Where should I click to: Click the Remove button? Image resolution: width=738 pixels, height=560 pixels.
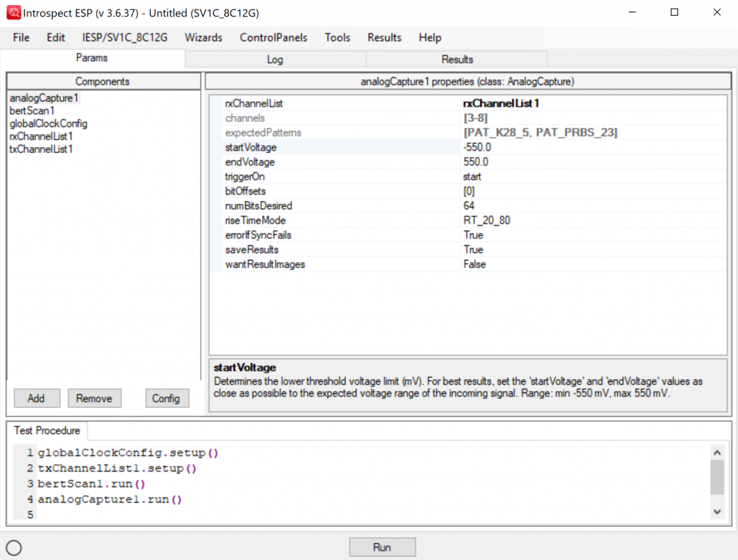pos(94,398)
